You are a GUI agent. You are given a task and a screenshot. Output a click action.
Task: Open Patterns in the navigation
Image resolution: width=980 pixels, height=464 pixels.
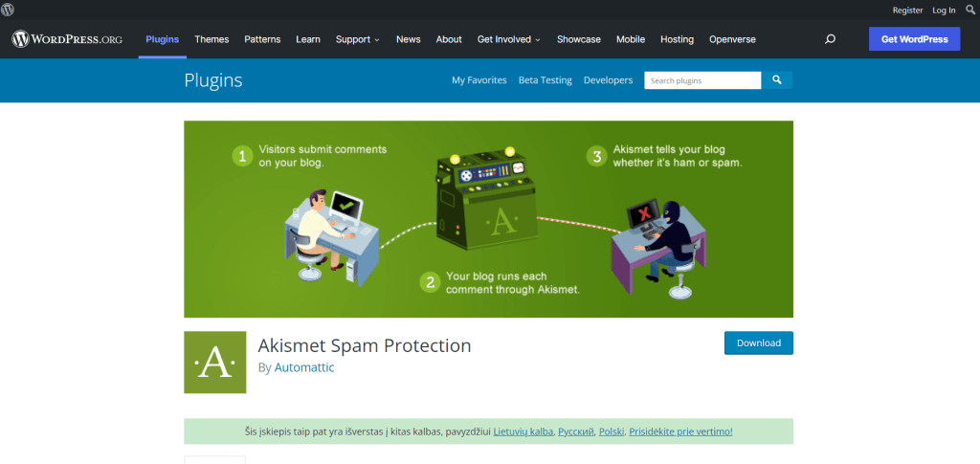262,39
